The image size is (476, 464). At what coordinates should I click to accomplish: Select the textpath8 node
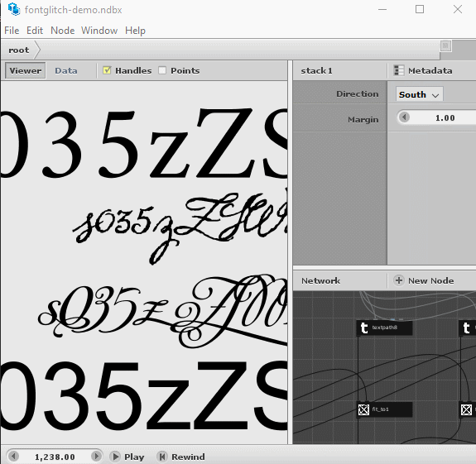384,328
